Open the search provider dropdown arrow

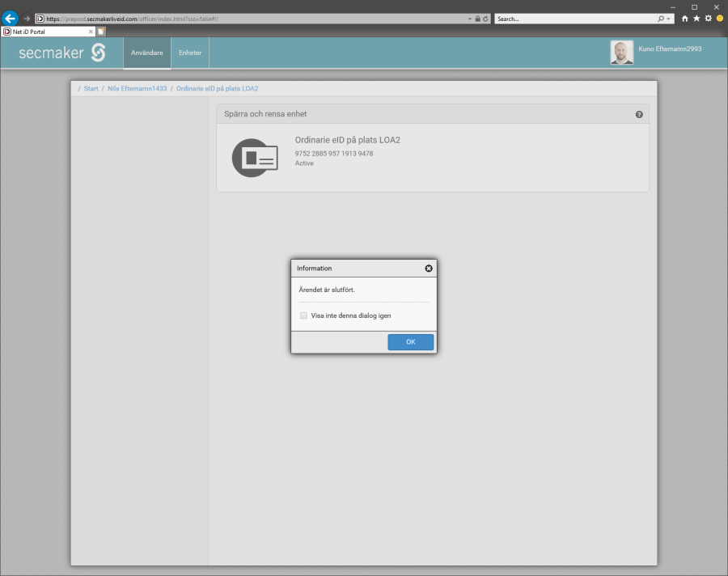point(669,19)
